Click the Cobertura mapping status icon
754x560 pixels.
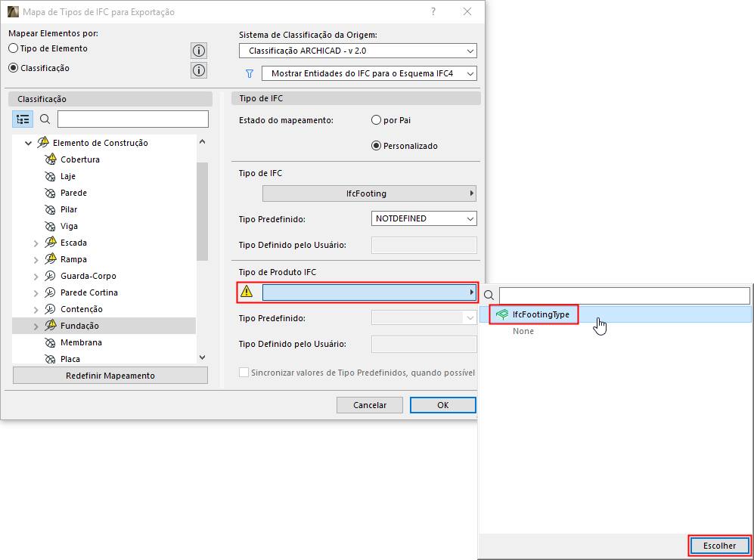pos(51,159)
